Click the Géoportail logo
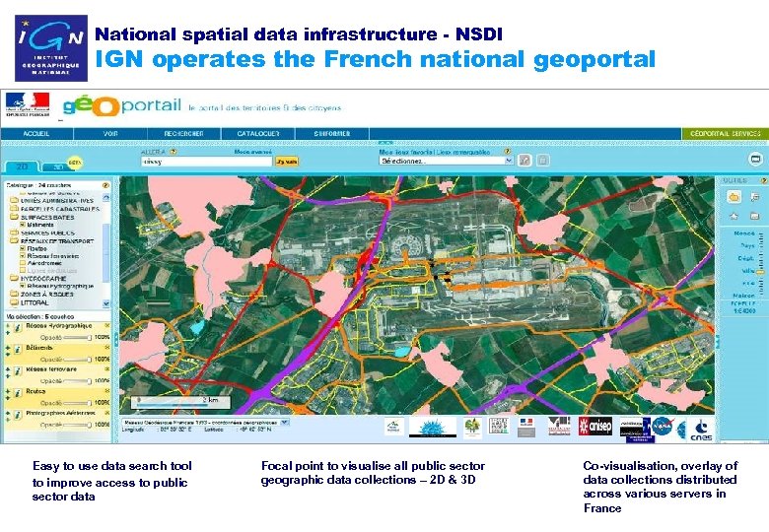This screenshot has width=769, height=532. 122,105
